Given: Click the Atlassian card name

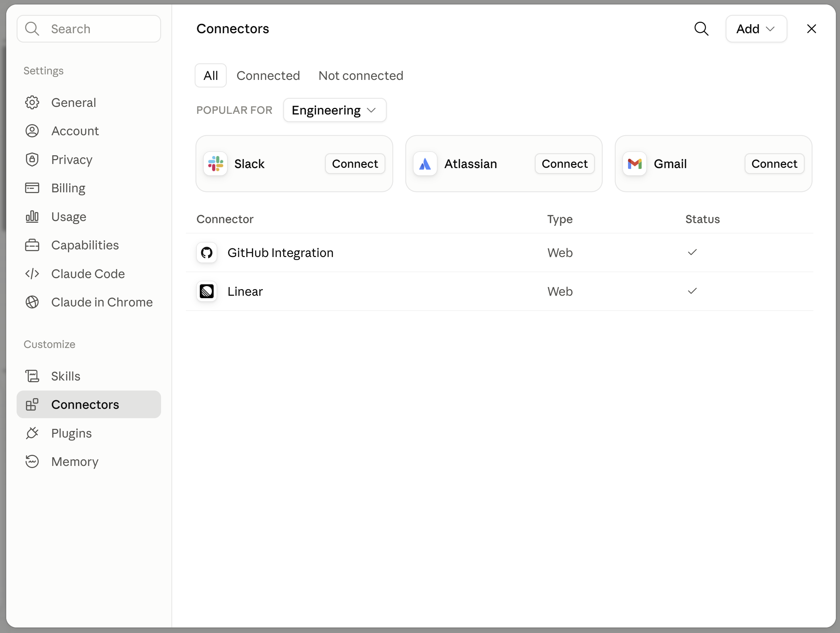Looking at the screenshot, I should (470, 164).
